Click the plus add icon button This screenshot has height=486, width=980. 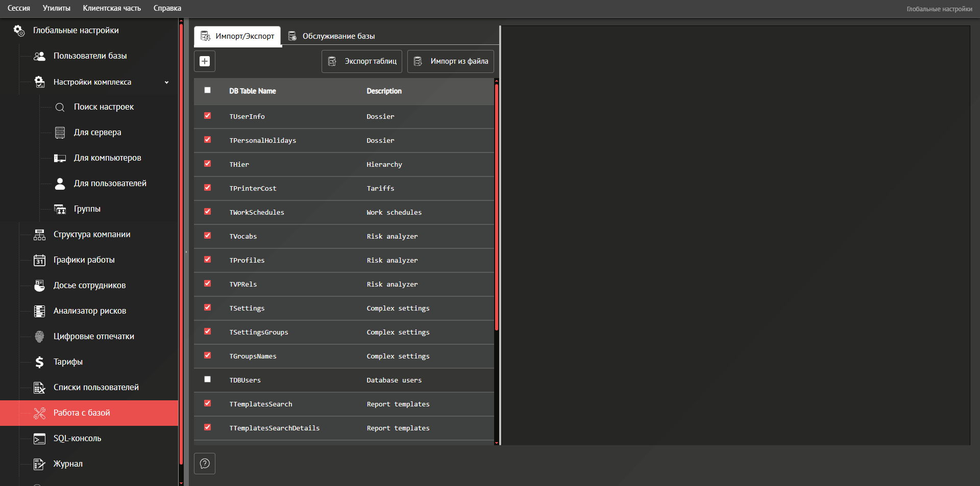click(205, 61)
